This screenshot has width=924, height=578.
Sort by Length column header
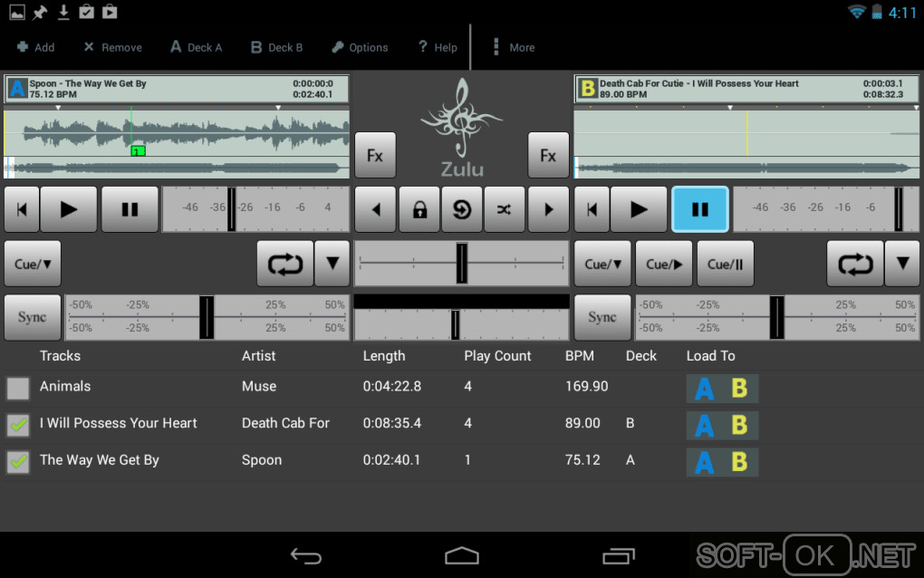click(384, 356)
